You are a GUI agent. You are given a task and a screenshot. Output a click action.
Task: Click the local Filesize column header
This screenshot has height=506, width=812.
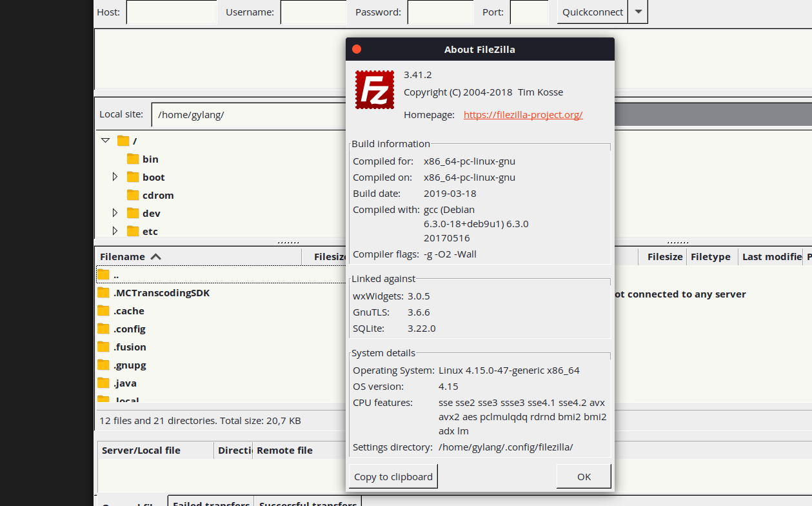pyautogui.click(x=325, y=257)
